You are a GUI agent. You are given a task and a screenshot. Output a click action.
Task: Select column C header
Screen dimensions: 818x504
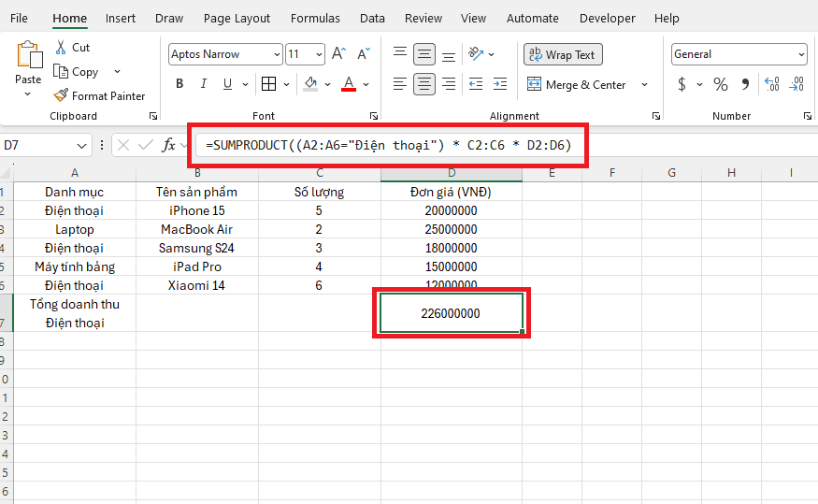320,173
